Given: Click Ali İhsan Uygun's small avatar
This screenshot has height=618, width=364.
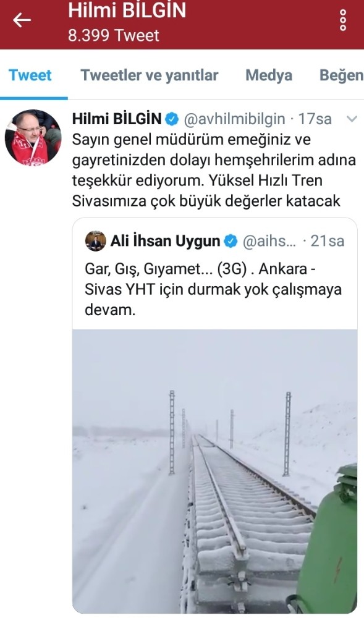Looking at the screenshot, I should coord(96,241).
